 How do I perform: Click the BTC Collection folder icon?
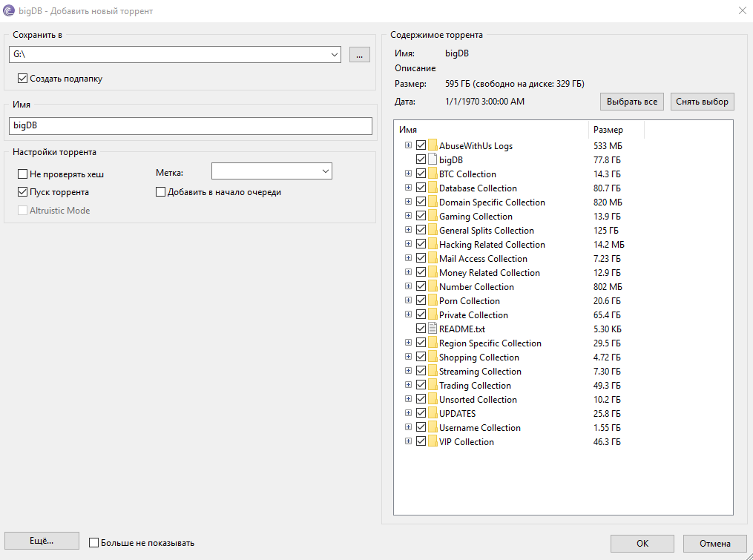pyautogui.click(x=433, y=174)
